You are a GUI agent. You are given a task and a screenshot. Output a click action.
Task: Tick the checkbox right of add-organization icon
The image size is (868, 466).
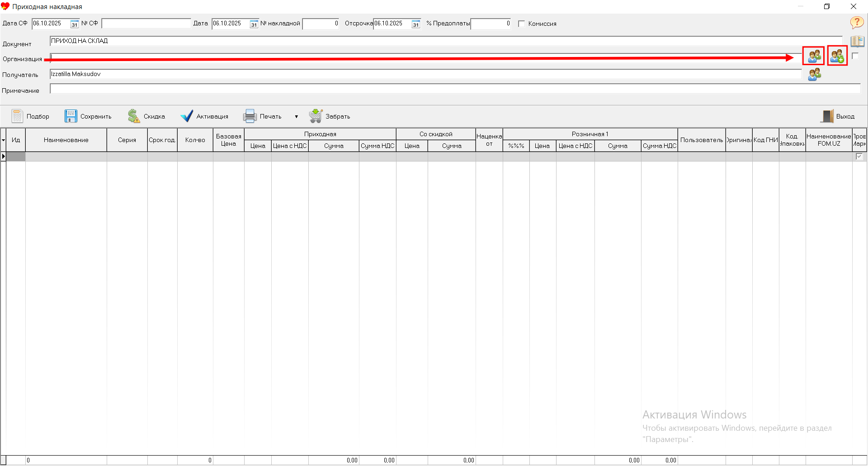coord(855,56)
